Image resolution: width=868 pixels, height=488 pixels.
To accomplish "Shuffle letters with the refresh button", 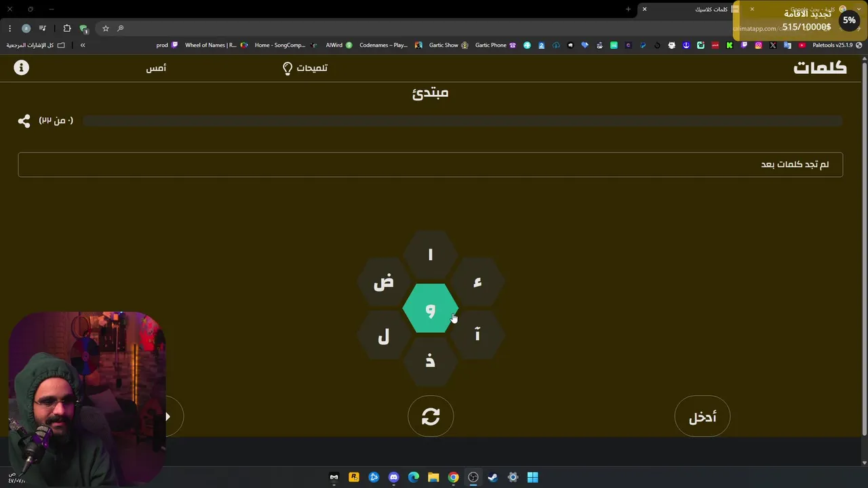I will click(x=431, y=416).
